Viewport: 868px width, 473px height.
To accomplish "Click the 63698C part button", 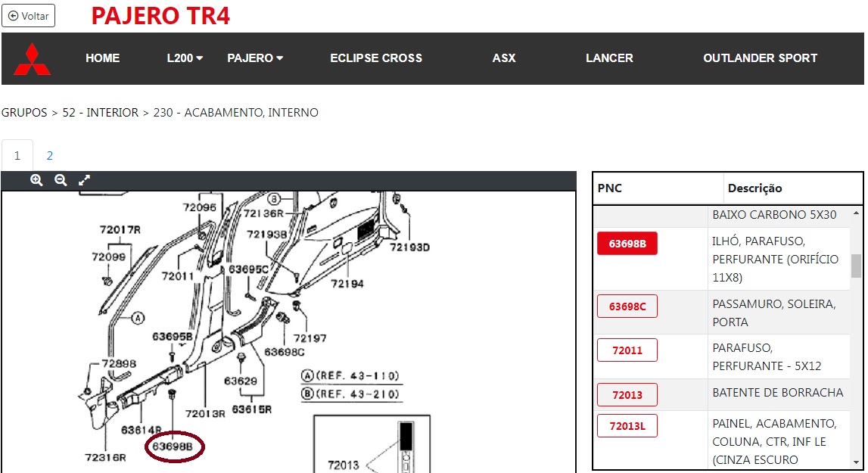I will tap(627, 306).
